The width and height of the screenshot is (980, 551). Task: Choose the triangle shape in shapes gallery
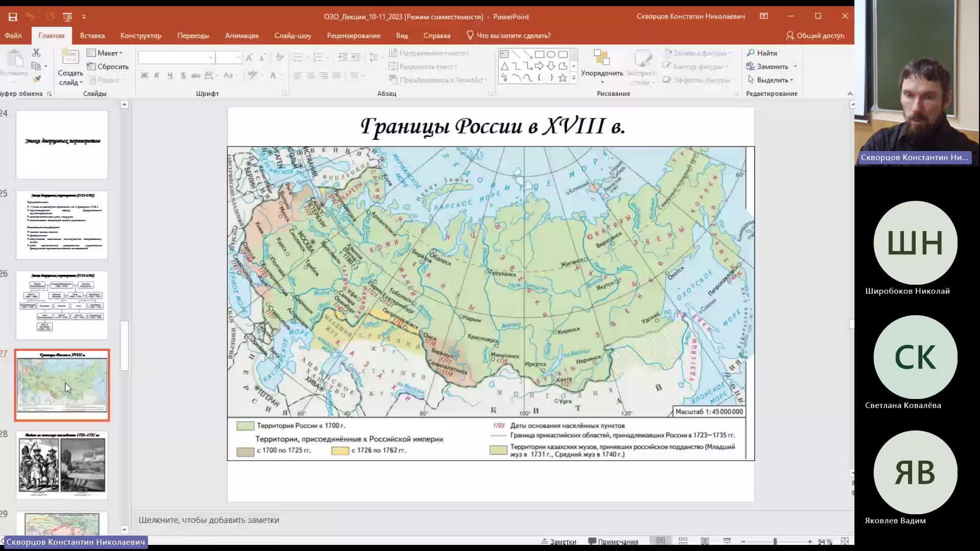pyautogui.click(x=504, y=66)
